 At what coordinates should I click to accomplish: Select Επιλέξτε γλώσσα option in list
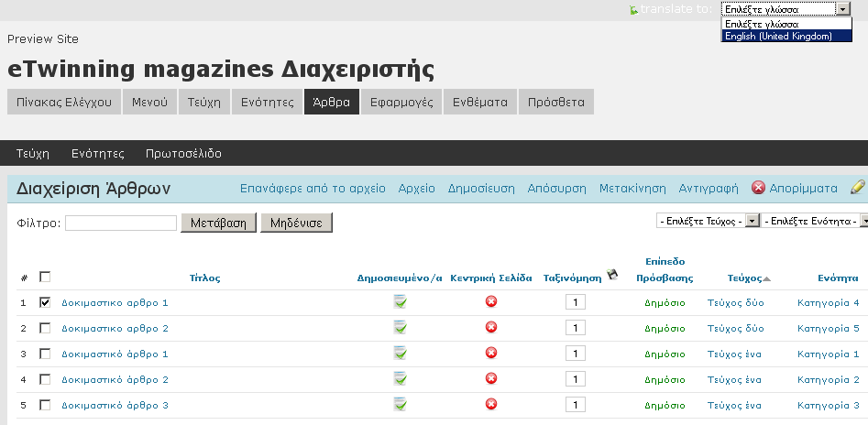pos(786,25)
